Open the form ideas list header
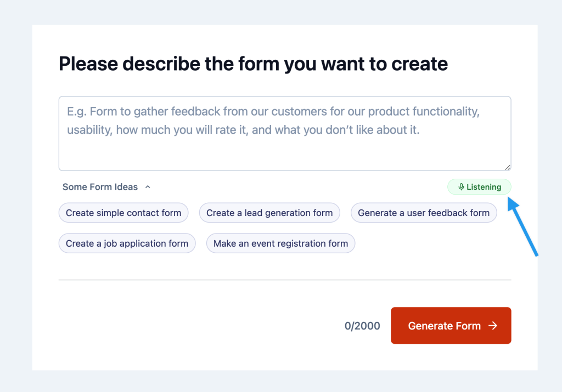 coord(106,186)
